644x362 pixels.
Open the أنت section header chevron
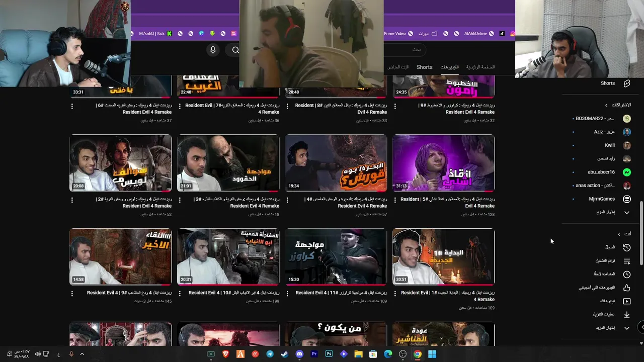click(x=619, y=234)
